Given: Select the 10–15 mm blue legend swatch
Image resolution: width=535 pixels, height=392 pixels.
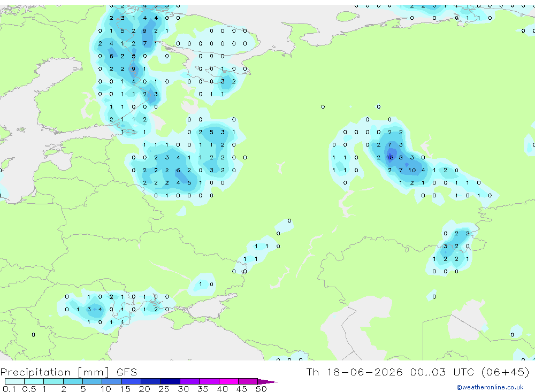Looking at the screenshot, I should tap(112, 381).
